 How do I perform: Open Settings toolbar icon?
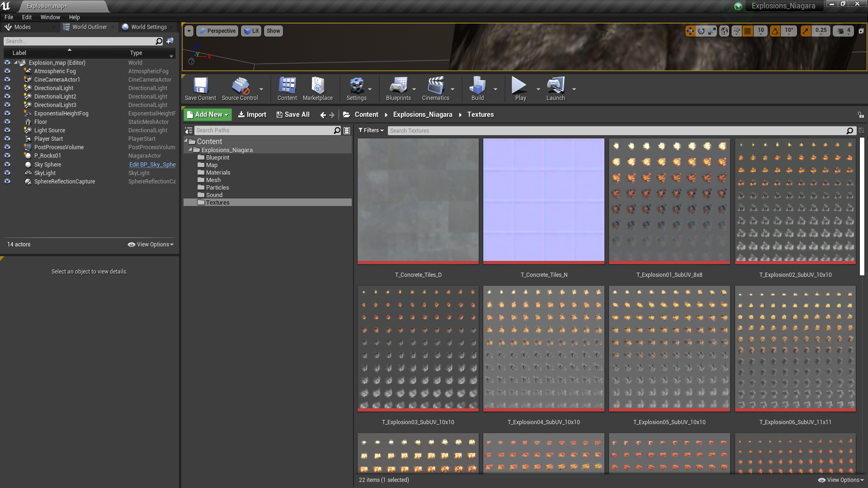356,89
